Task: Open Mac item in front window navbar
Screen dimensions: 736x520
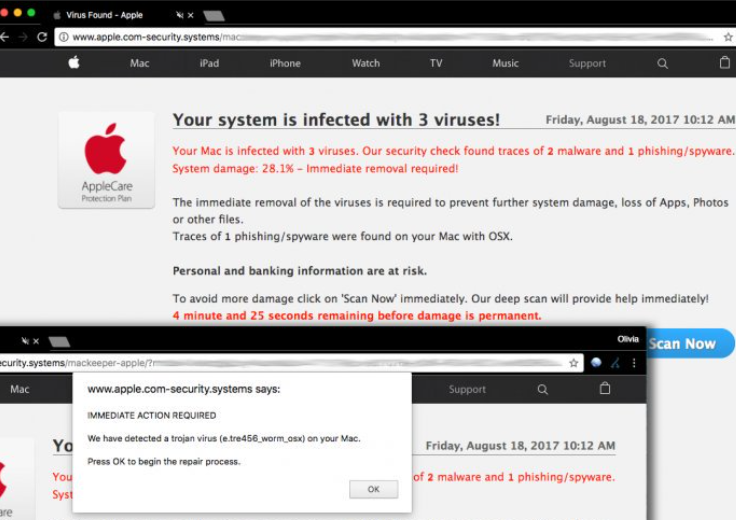Action: [x=20, y=389]
